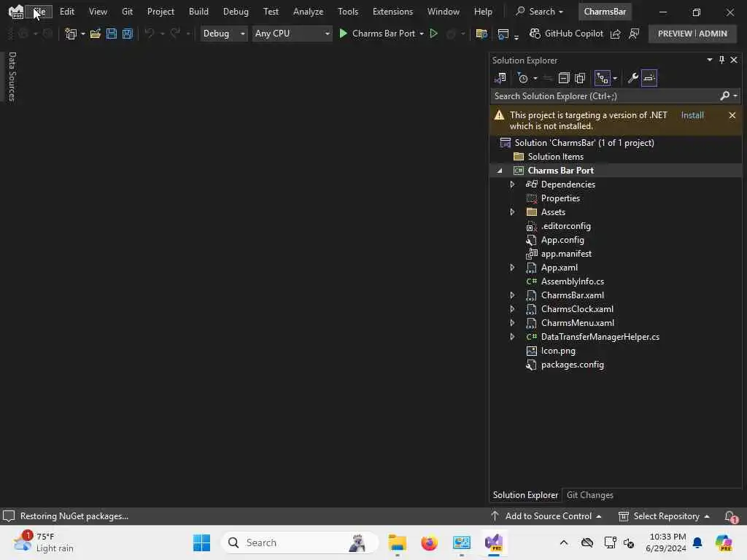Open the Windows Start menu
Image resolution: width=747 pixels, height=560 pixels.
point(201,542)
